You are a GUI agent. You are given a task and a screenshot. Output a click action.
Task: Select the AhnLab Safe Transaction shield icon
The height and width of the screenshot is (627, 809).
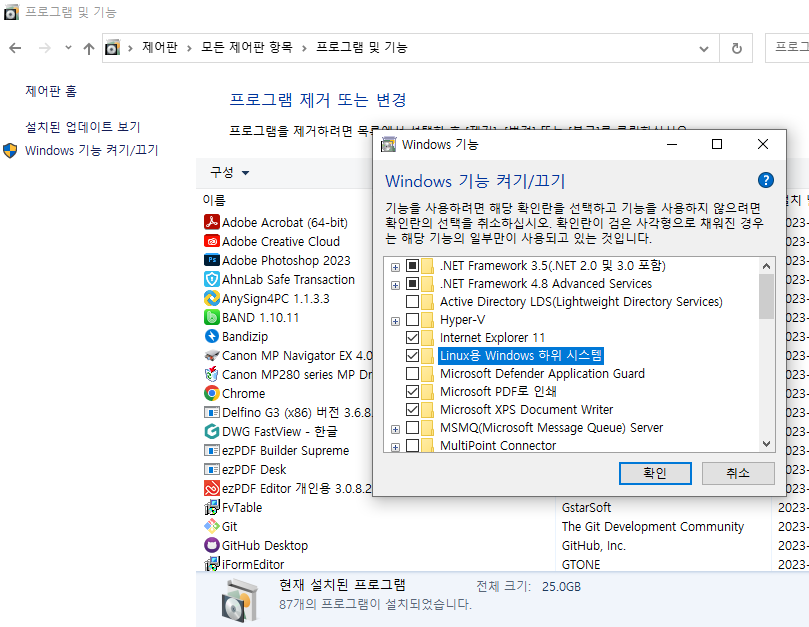tap(212, 279)
